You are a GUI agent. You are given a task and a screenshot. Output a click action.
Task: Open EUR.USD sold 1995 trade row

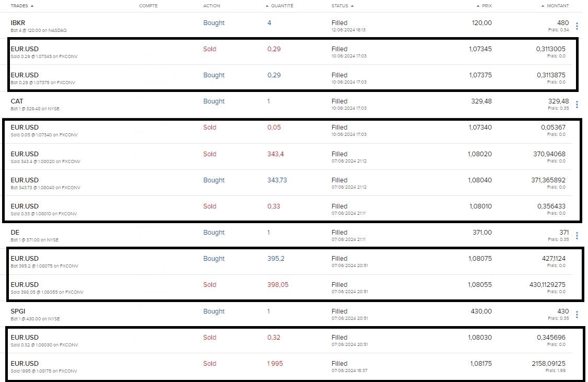pos(291,366)
